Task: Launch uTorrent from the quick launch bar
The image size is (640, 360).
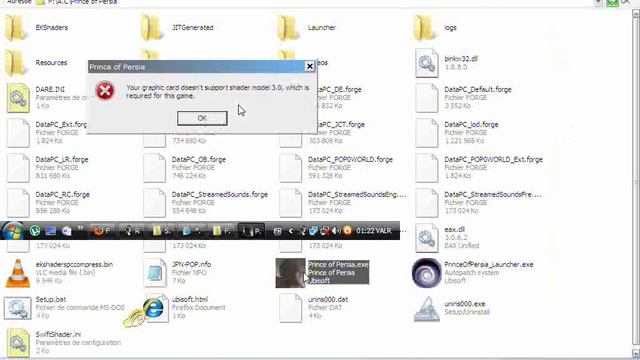Action: [x=35, y=231]
